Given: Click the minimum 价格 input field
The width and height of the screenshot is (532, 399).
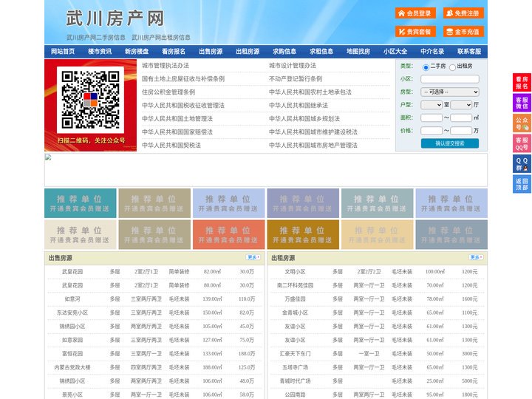Looking at the screenshot, I should (x=432, y=131).
